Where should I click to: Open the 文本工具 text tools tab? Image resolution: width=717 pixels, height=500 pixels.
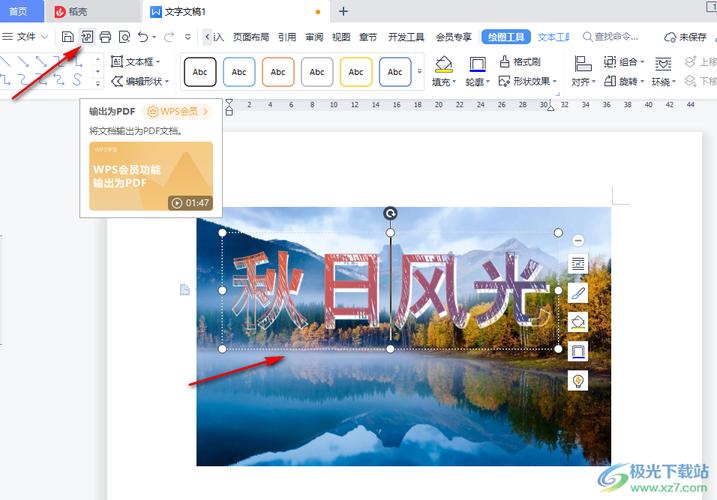coord(554,37)
